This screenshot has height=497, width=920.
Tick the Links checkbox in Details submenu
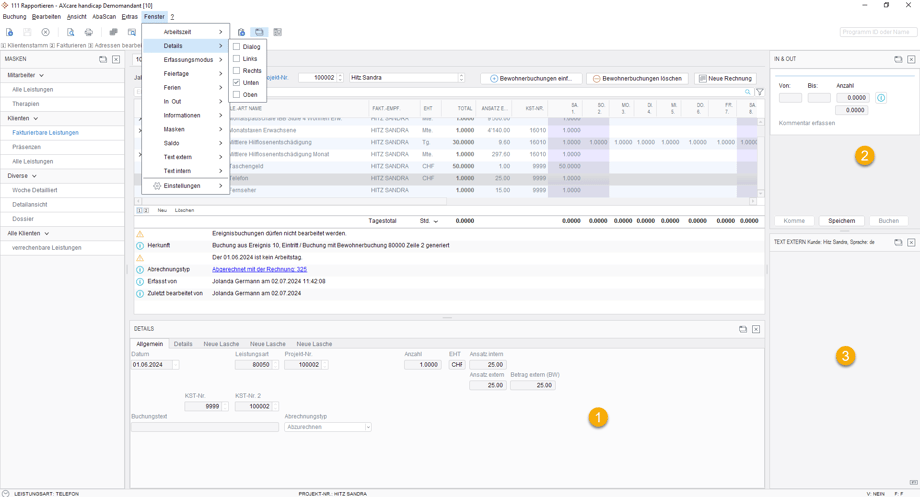pyautogui.click(x=236, y=59)
